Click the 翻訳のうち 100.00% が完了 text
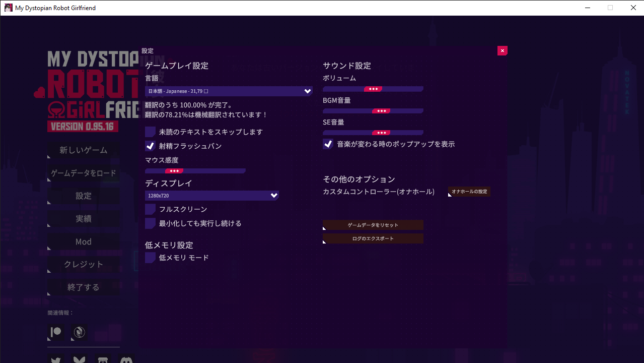Screen dimensions: 644x363 (189, 105)
